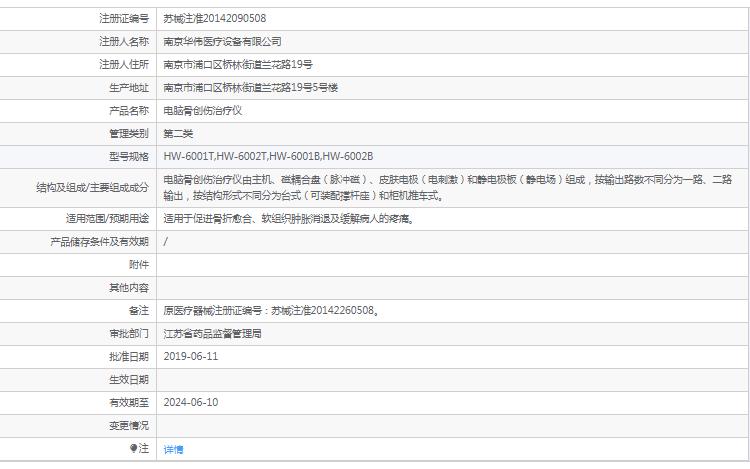Click the 有效期至 label
750x469 pixels.
[129, 402]
